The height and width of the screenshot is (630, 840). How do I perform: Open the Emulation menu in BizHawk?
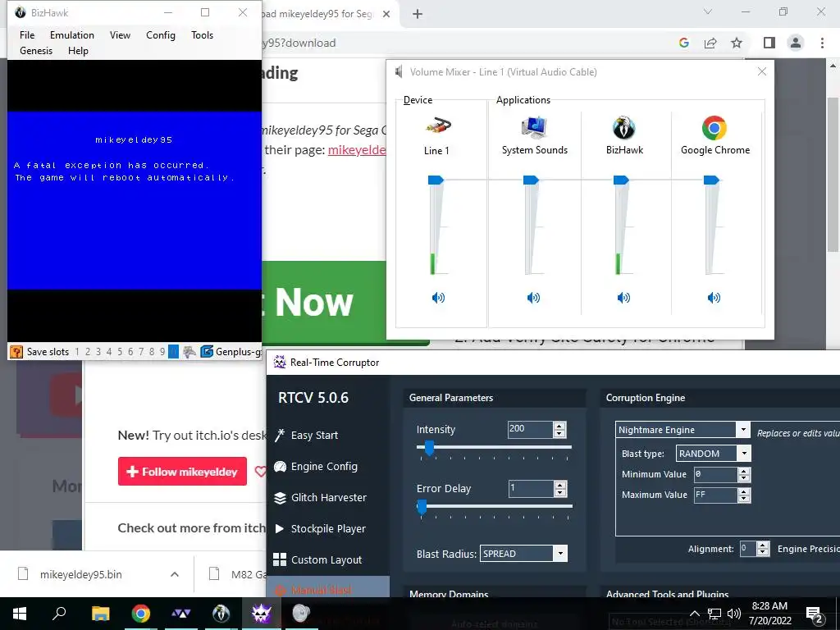72,34
